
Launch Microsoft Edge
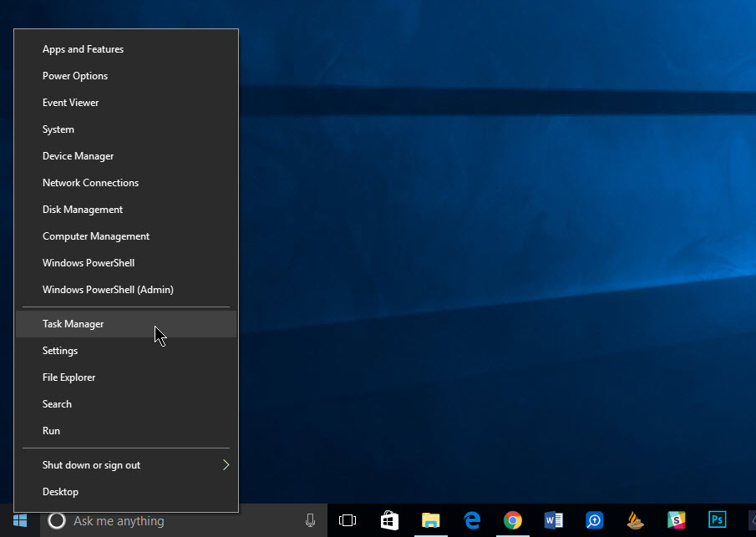click(471, 519)
